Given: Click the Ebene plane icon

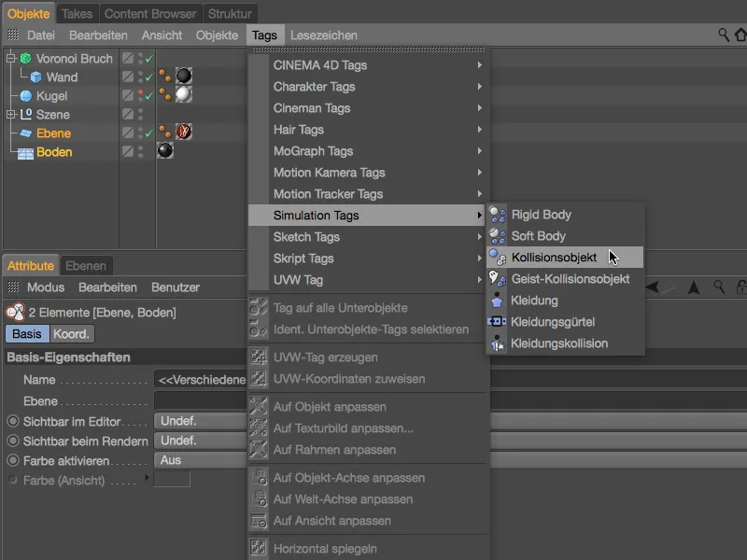Looking at the screenshot, I should coord(26,133).
